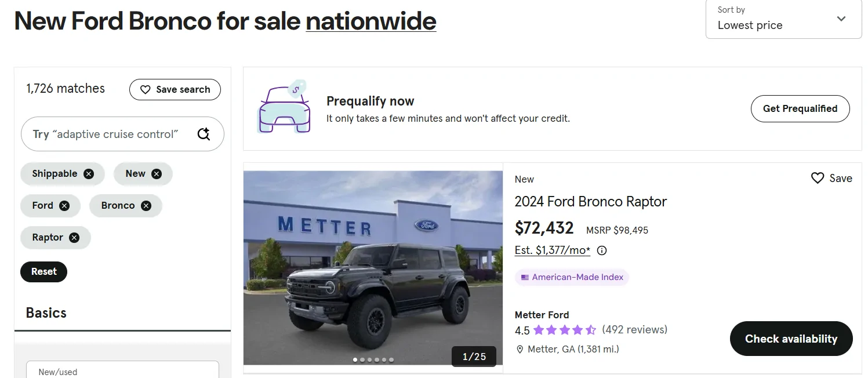The width and height of the screenshot is (868, 378).
Task: Click the Get Prequalified button
Action: tap(800, 108)
